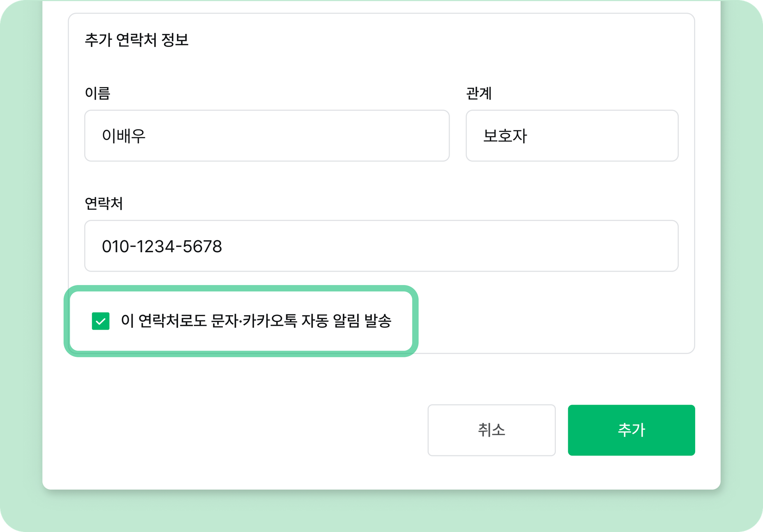This screenshot has height=532, width=763.
Task: Uncheck the green auto-notification checkbox
Action: point(101,321)
